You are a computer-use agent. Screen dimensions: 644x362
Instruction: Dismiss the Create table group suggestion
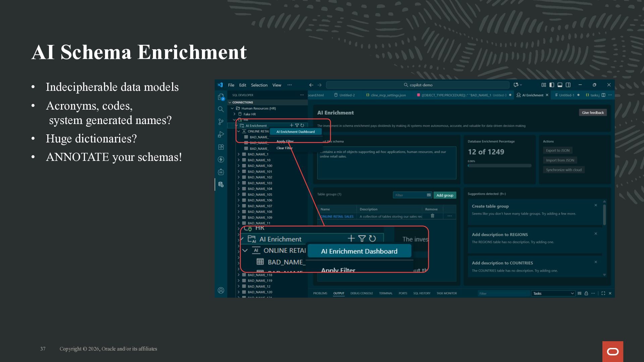[596, 205]
